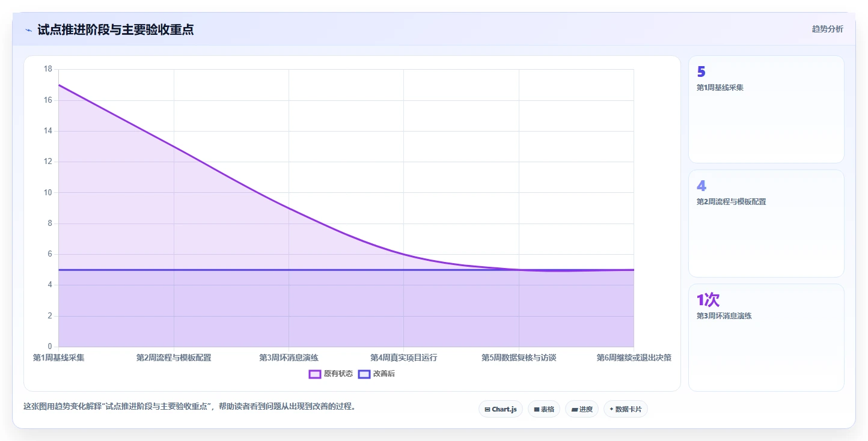The height and width of the screenshot is (441, 868).
Task: Click y-axis value 10
Action: (48, 193)
